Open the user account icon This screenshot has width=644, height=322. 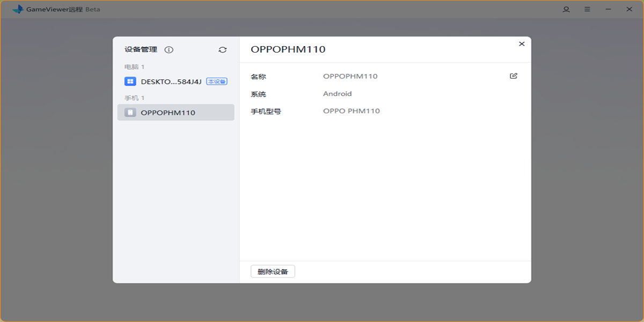(x=566, y=9)
